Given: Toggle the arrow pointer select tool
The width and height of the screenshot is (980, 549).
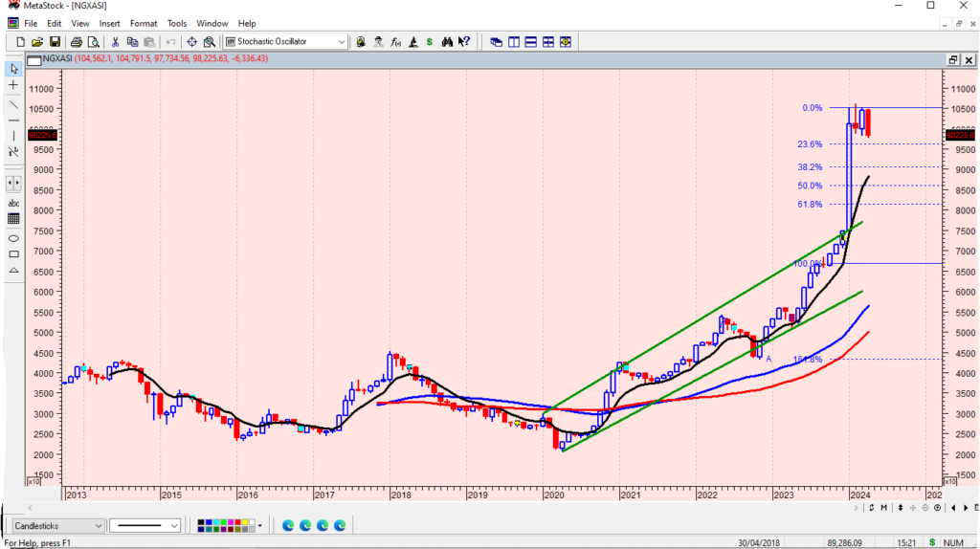Looking at the screenshot, I should coord(13,69).
